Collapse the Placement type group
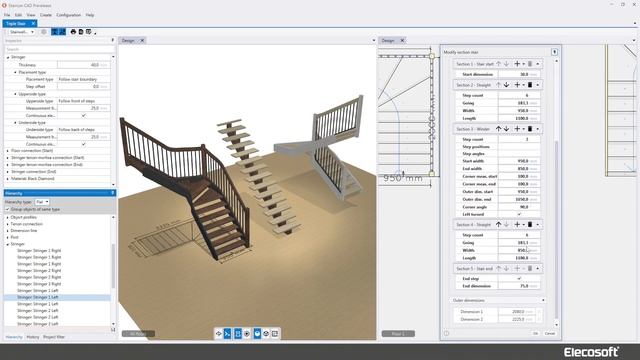This screenshot has width=640, height=360. tap(16, 72)
